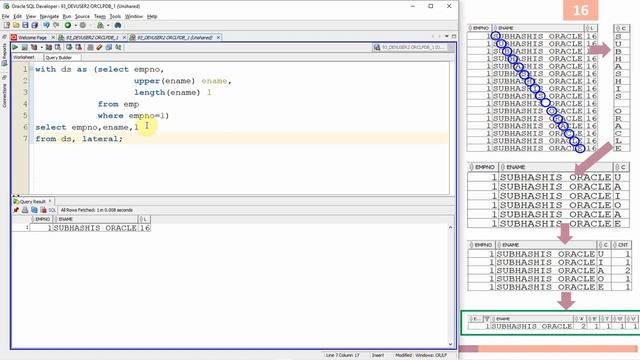Open the Window menu
The image size is (640, 360).
(x=134, y=16)
